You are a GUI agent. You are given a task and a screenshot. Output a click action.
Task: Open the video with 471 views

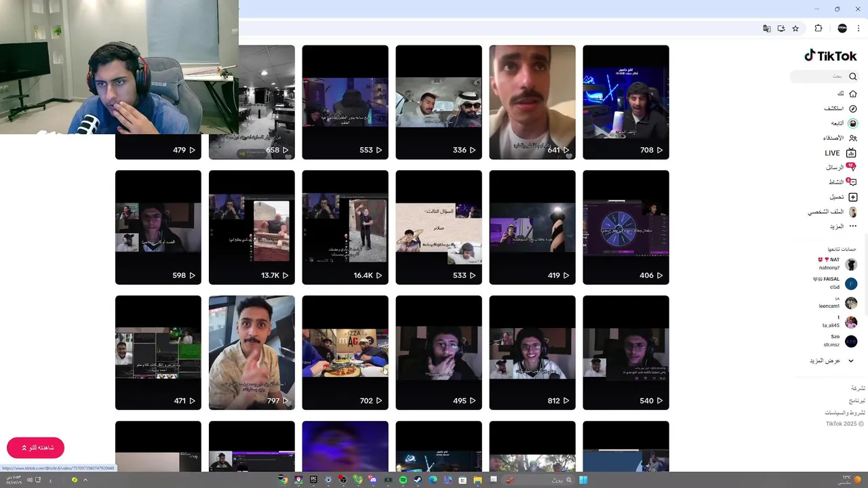click(x=158, y=352)
